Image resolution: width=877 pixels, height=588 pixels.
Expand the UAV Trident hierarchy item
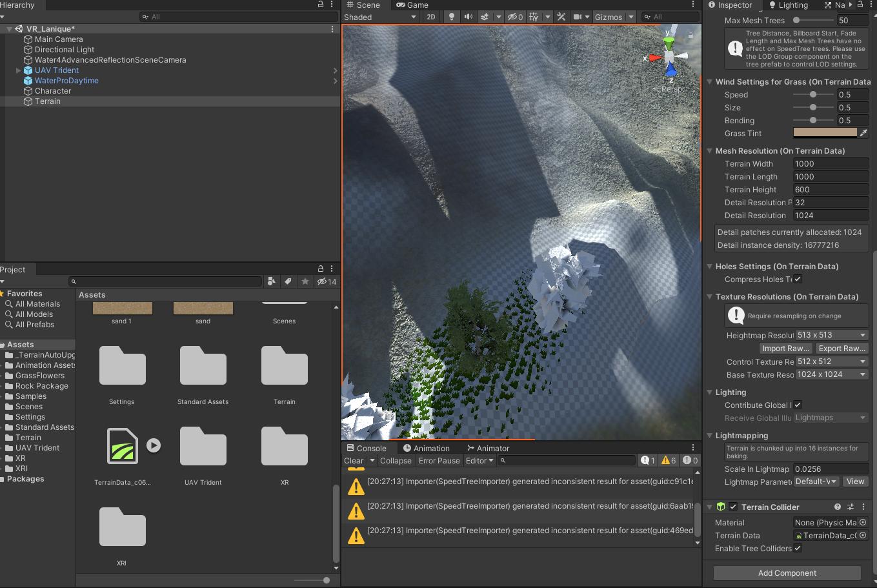coord(19,70)
